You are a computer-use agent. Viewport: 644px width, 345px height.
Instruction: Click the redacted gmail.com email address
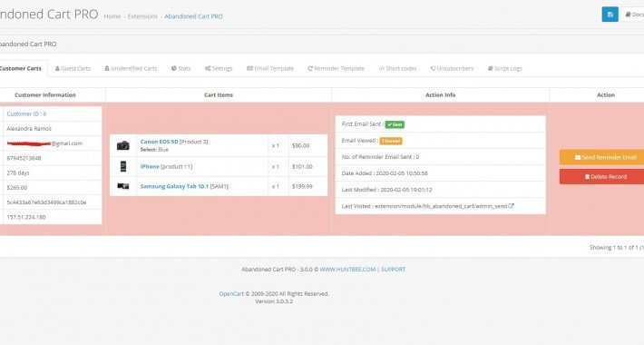(44, 143)
